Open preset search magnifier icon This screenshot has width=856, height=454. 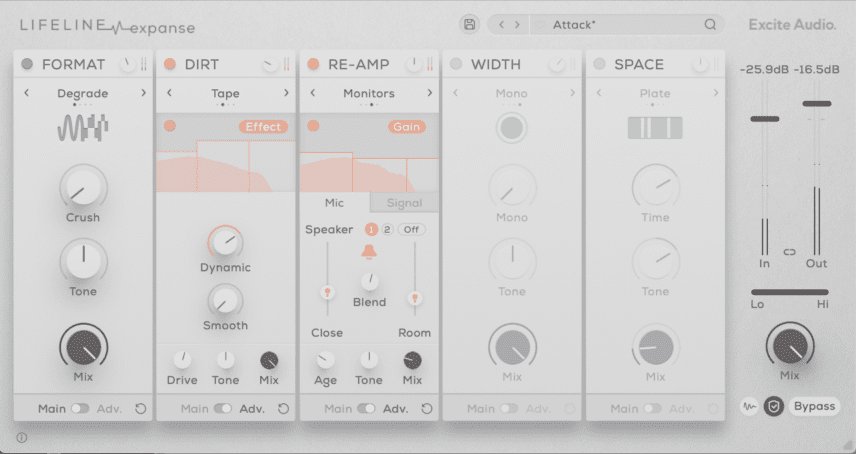[x=710, y=25]
